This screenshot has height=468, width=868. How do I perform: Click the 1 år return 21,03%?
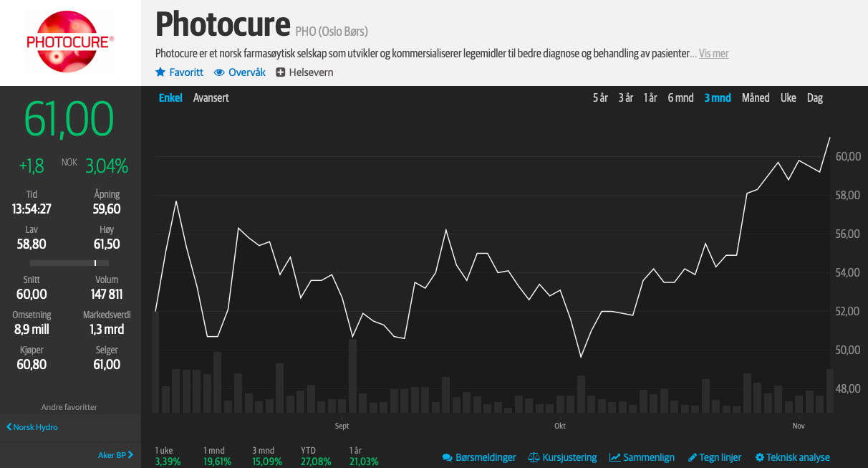(364, 462)
